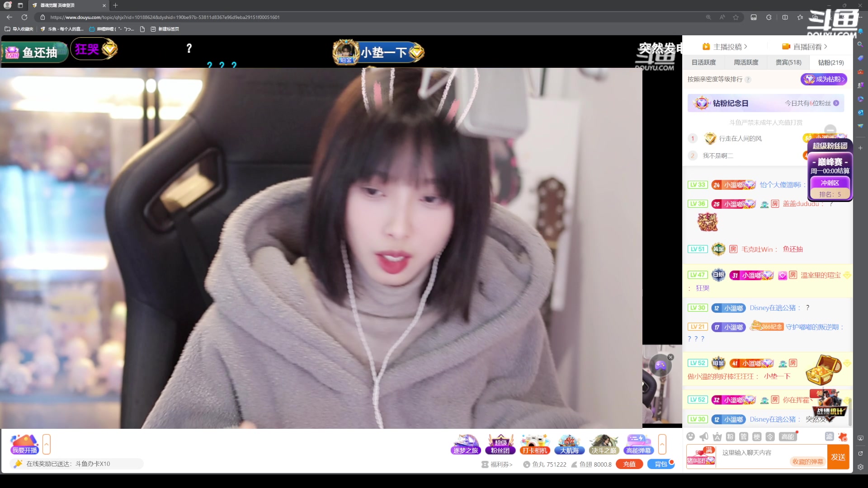Click the 我要开播 start streaming icon

point(25,444)
